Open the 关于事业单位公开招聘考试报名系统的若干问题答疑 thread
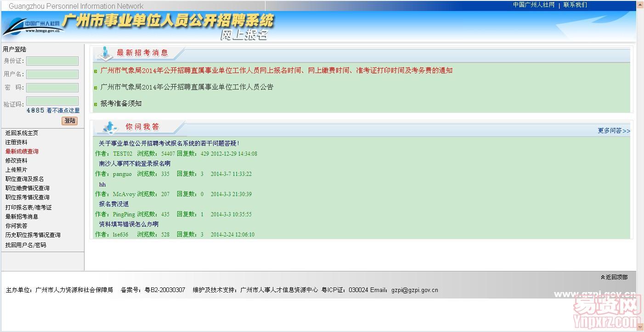Image resolution: width=644 pixels, height=332 pixels. click(x=169, y=143)
